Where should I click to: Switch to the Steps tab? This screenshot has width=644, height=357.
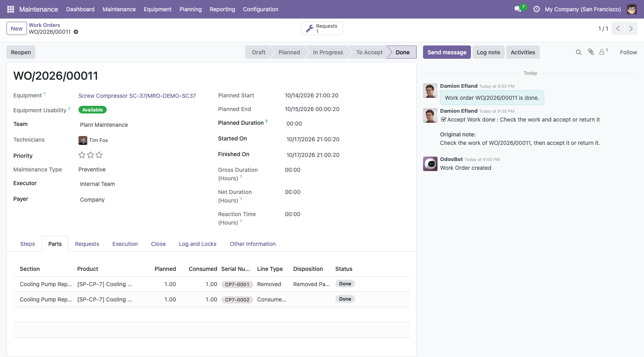27,244
